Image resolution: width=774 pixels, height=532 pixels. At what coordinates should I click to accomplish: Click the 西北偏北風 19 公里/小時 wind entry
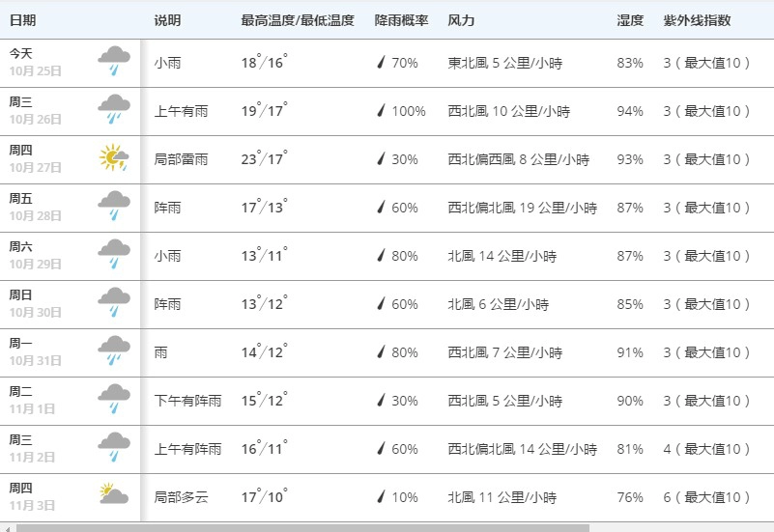522,208
